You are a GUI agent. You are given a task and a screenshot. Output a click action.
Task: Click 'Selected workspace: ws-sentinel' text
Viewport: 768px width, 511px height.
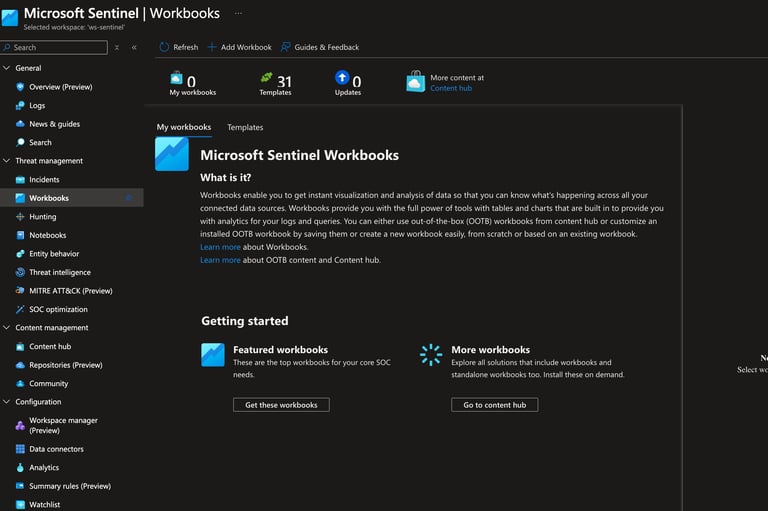74,27
